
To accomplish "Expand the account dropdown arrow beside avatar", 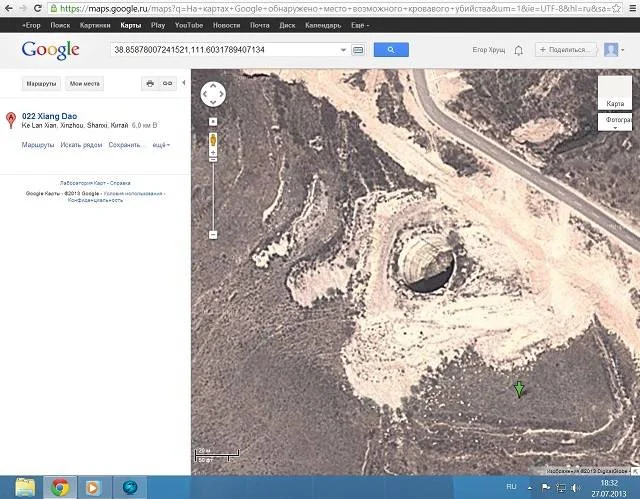I will click(x=622, y=50).
